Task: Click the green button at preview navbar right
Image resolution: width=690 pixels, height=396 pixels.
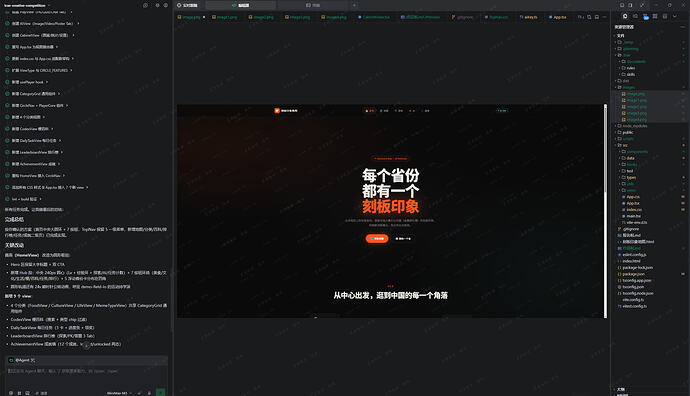Action: (x=502, y=111)
